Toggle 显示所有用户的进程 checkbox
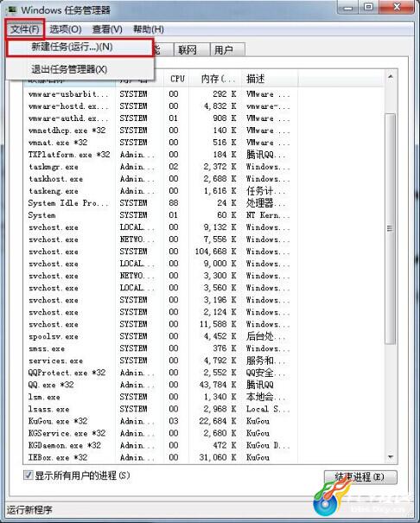 click(28, 475)
